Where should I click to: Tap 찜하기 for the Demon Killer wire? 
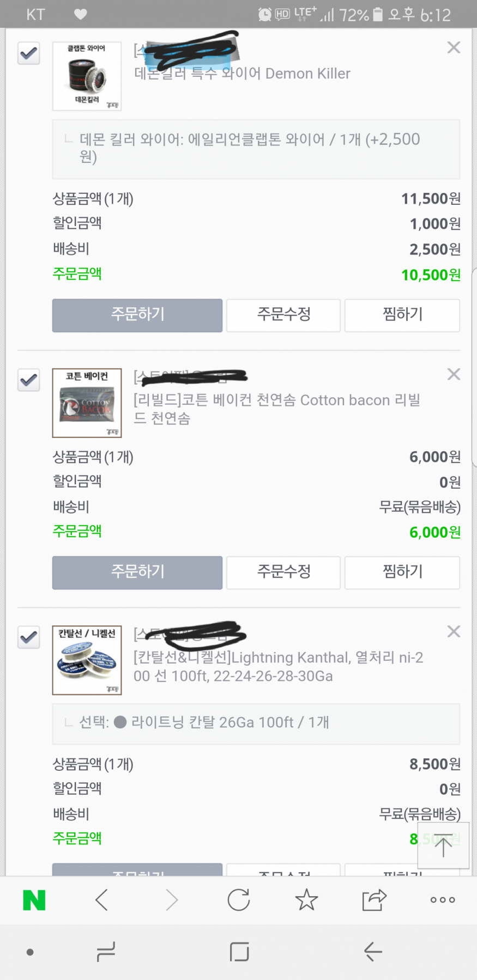pos(402,315)
